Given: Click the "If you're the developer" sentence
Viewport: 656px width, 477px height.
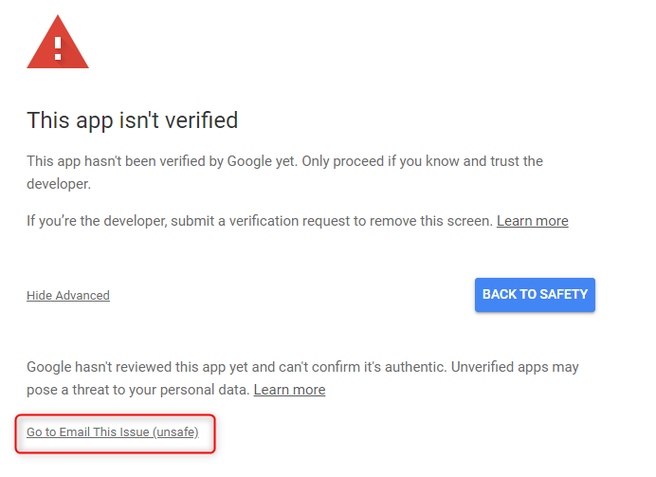Looking at the screenshot, I should pyautogui.click(x=259, y=221).
